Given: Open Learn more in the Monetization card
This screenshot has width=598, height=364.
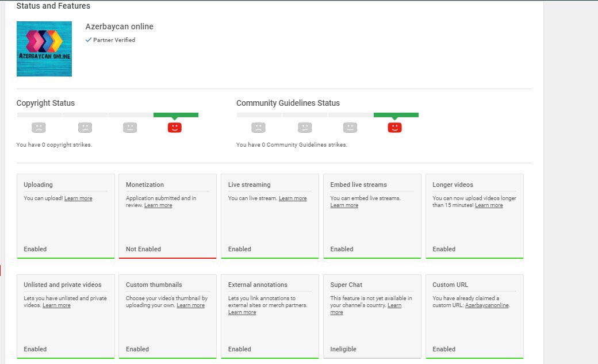Looking at the screenshot, I should [158, 205].
